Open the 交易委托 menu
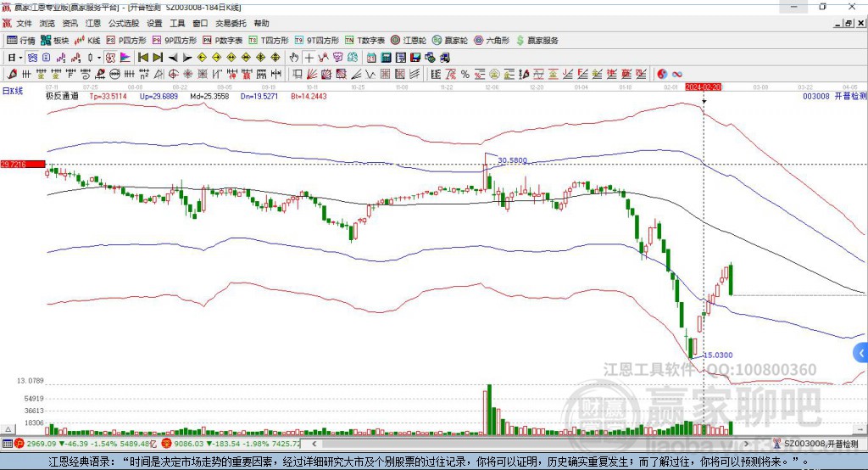This screenshot has width=868, height=470. pyautogui.click(x=231, y=23)
